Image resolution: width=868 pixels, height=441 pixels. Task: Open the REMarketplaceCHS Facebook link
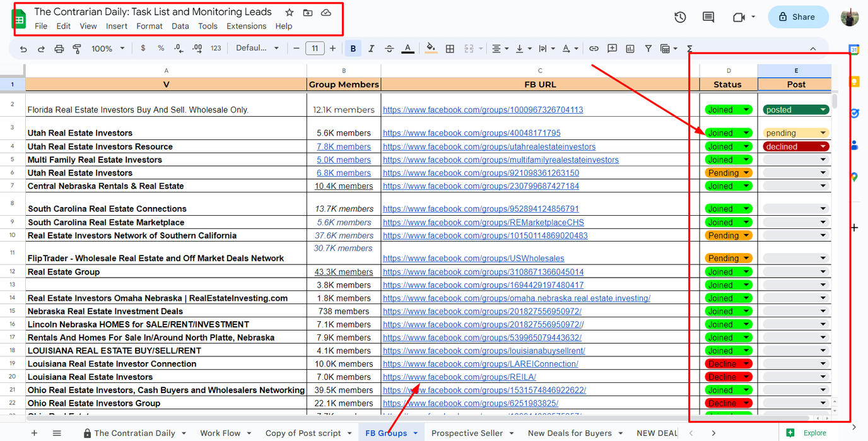(483, 222)
